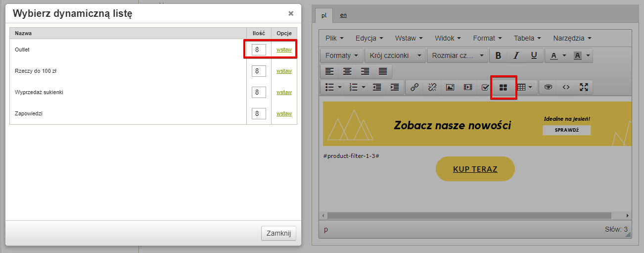The height and width of the screenshot is (253, 644).
Task: Insert Wyprzedaż sukienki list via wstaw
Action: click(x=284, y=92)
